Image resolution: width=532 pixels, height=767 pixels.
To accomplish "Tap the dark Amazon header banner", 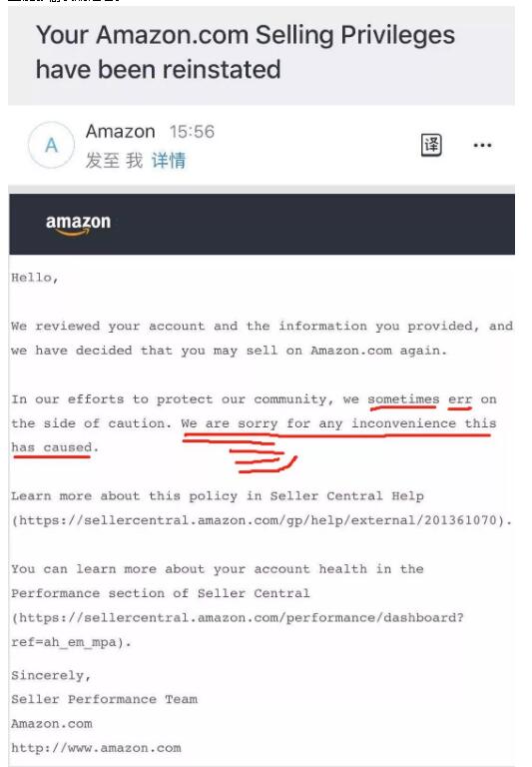I will point(263,224).
